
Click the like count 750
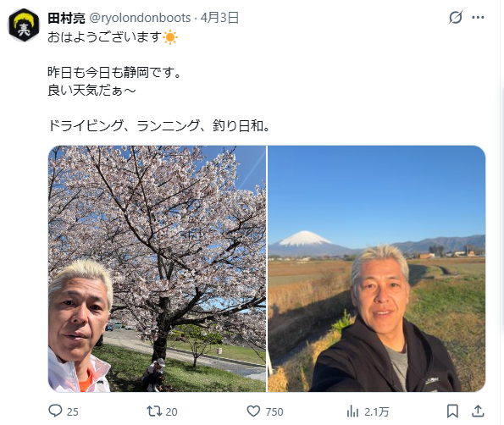(x=274, y=411)
